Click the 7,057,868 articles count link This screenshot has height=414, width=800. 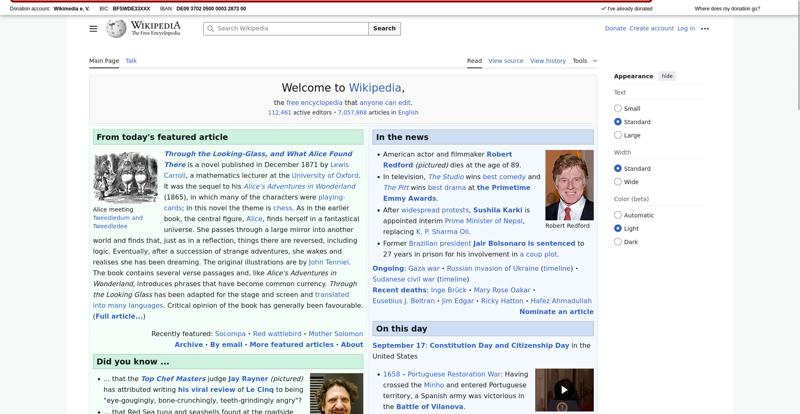point(352,112)
